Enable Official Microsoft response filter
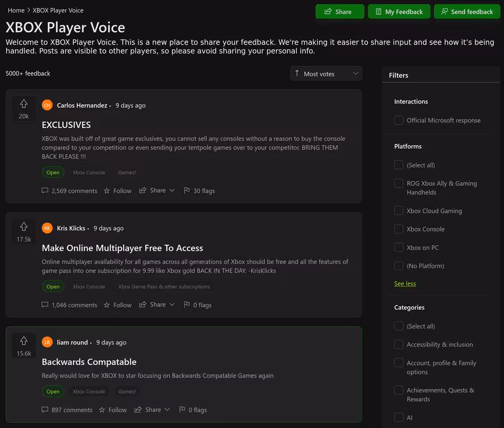The width and height of the screenshot is (504, 428). [x=399, y=120]
